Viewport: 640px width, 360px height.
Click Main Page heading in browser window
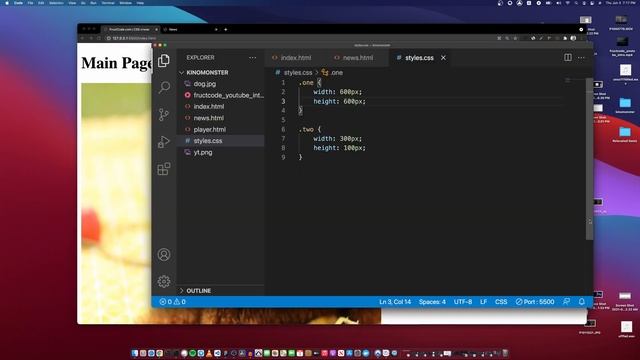pyautogui.click(x=116, y=63)
